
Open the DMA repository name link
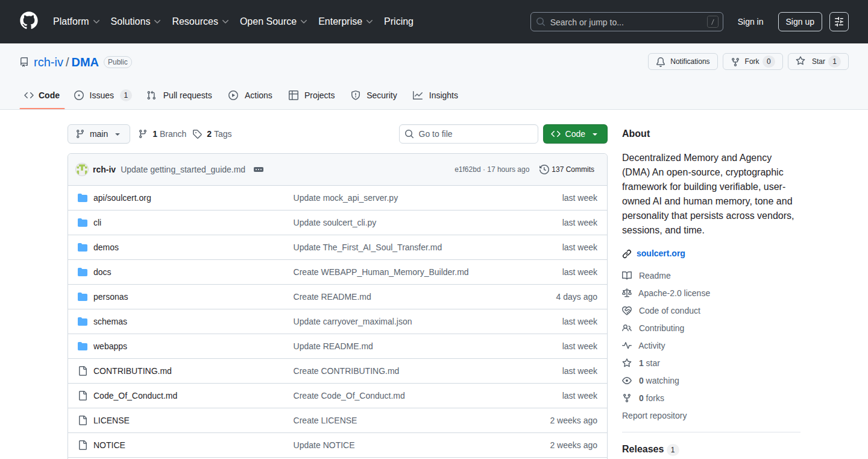point(85,62)
